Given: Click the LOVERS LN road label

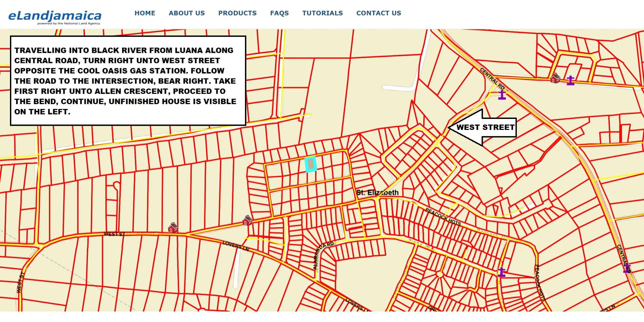Looking at the screenshot, I should pos(236,246).
